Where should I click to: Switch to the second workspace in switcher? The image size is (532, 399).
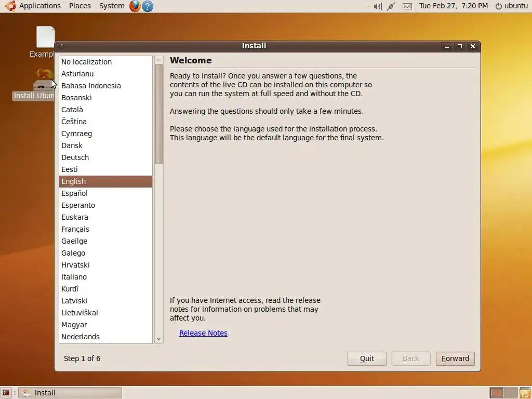click(511, 393)
